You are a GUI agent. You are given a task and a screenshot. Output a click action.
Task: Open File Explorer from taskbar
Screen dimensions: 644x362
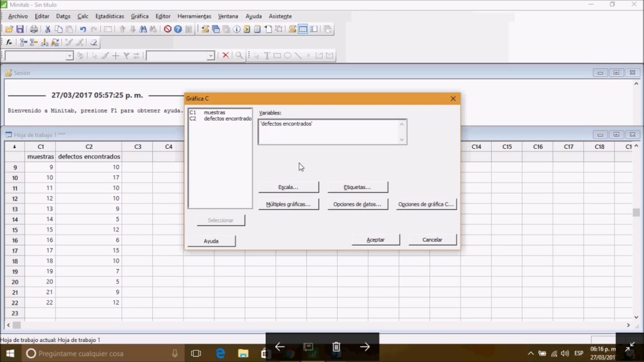click(x=243, y=353)
